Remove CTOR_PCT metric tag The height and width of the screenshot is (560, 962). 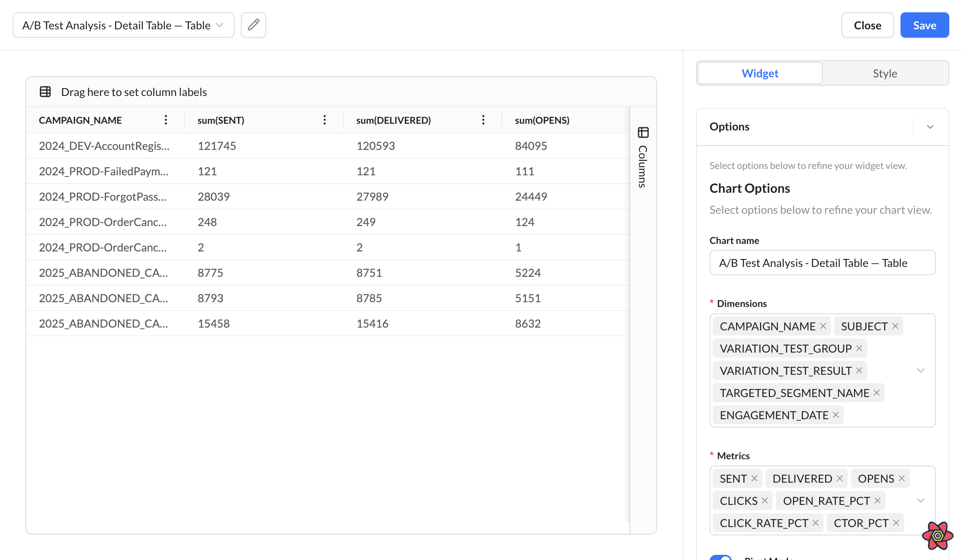896,523
